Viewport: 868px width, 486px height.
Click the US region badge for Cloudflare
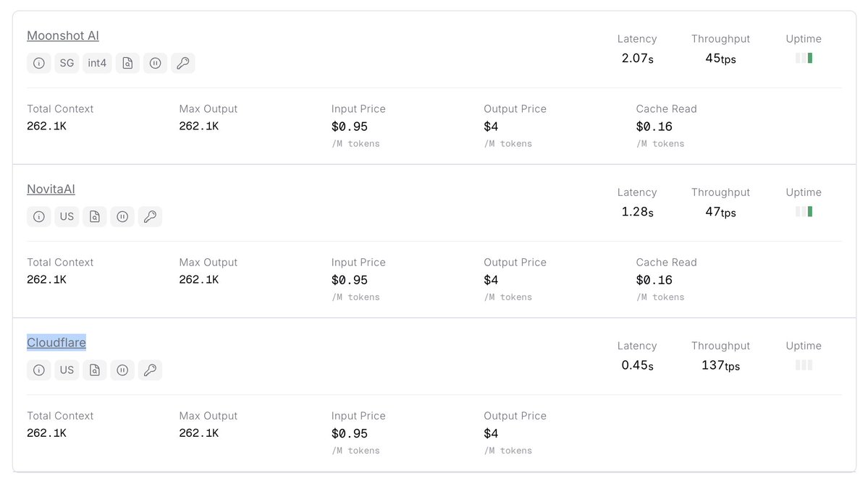(67, 370)
